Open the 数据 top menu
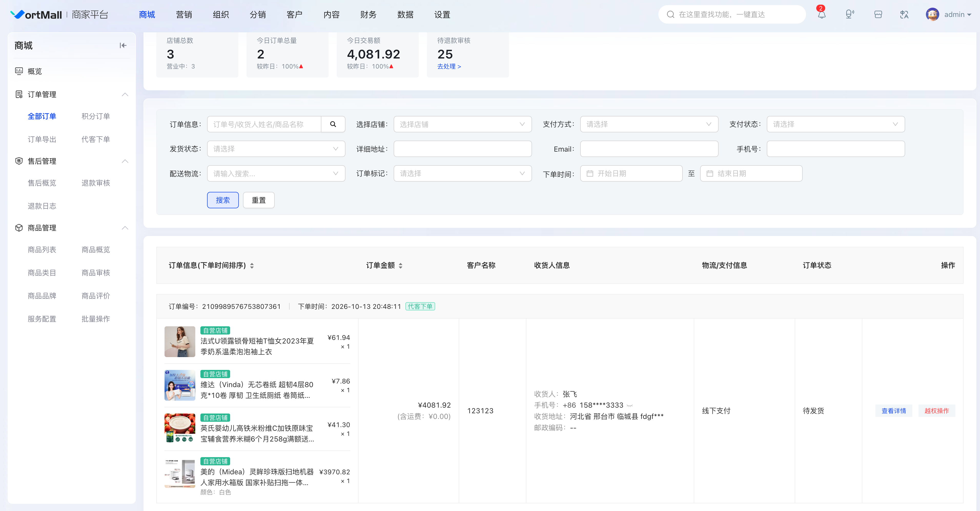This screenshot has height=511, width=980. click(x=405, y=14)
